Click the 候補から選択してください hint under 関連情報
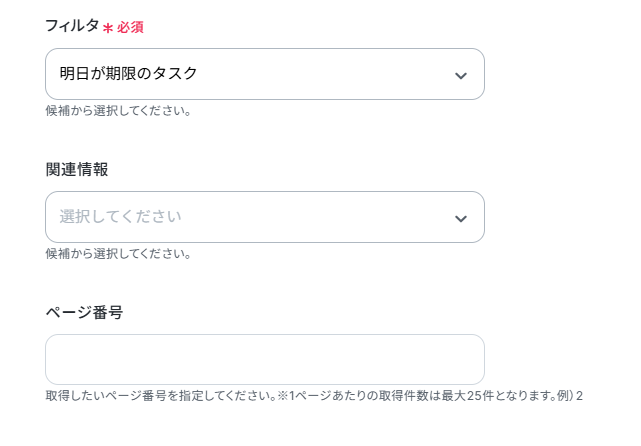 coord(118,253)
